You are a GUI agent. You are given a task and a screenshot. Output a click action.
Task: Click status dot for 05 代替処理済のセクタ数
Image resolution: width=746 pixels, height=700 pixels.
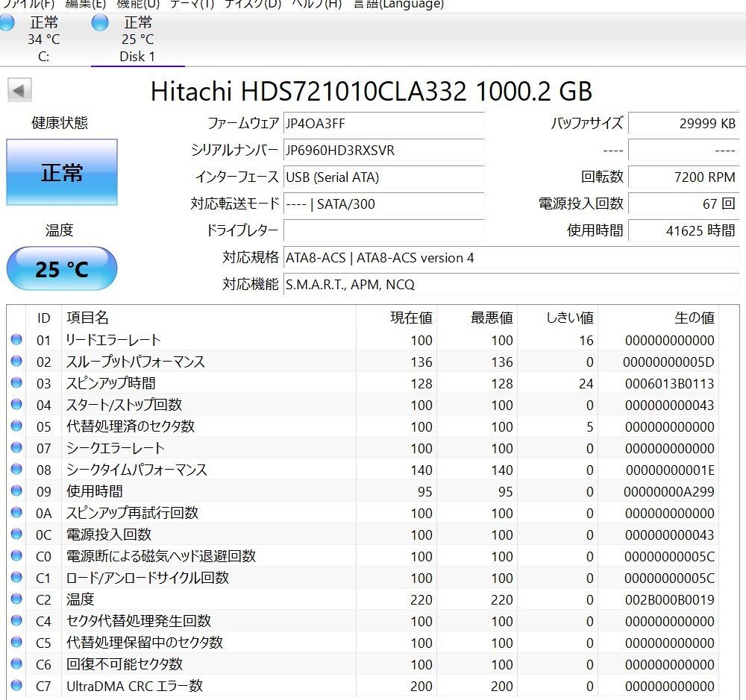click(x=16, y=426)
